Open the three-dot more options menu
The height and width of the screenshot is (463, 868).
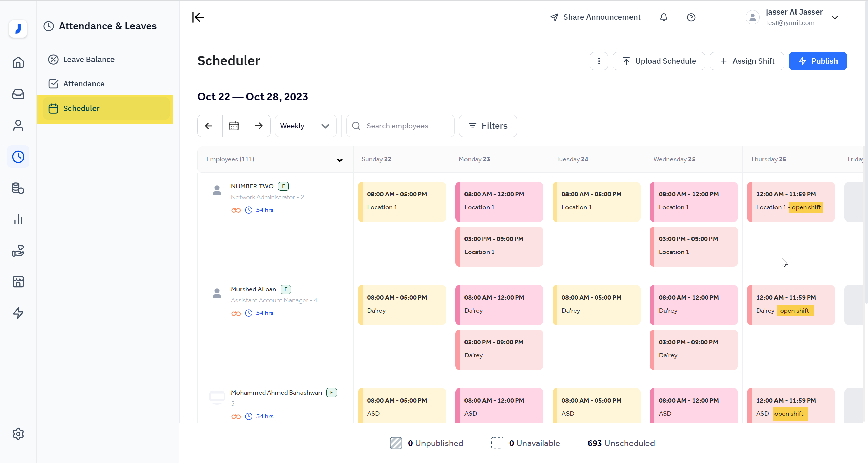pyautogui.click(x=599, y=61)
